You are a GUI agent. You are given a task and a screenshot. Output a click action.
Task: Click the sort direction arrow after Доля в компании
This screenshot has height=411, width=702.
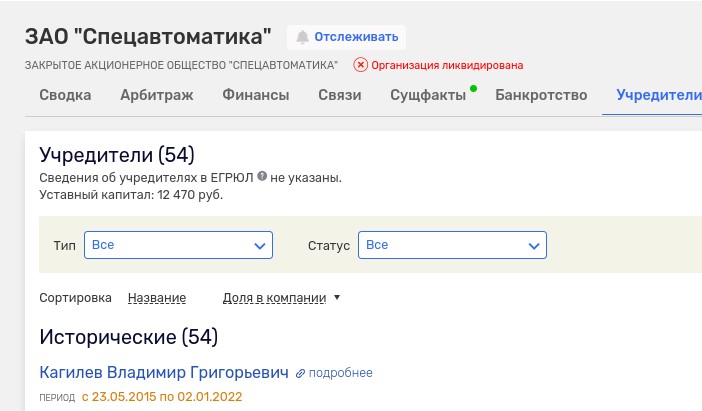337,298
